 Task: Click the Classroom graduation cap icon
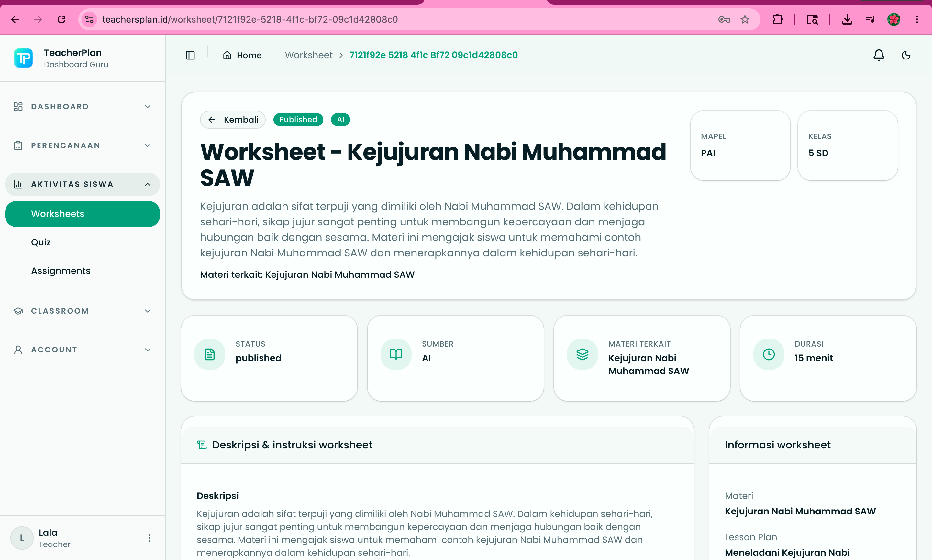click(x=18, y=311)
